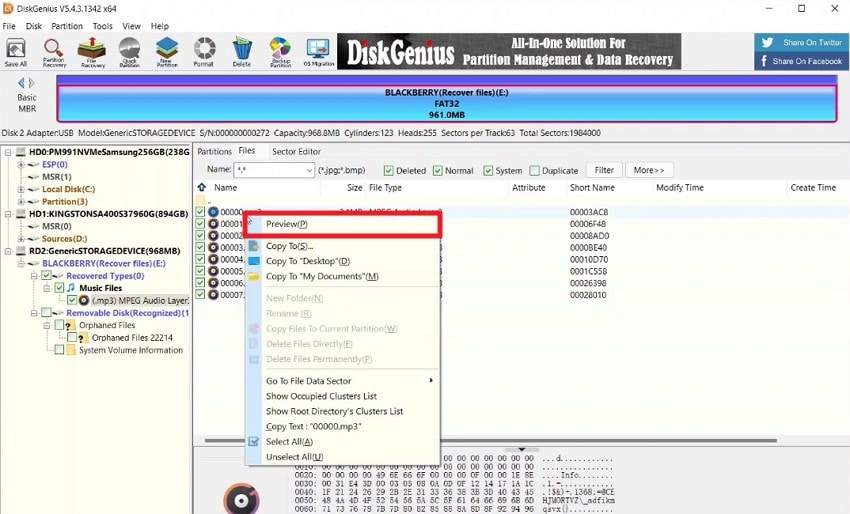Toggle the Deleted filter checkbox
The height and width of the screenshot is (514, 850).
tap(388, 171)
